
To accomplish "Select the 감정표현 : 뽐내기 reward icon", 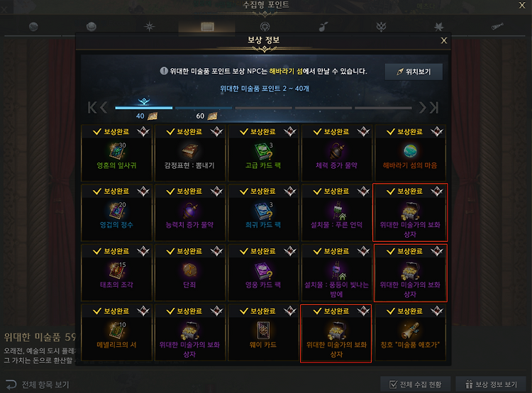I will (x=190, y=151).
